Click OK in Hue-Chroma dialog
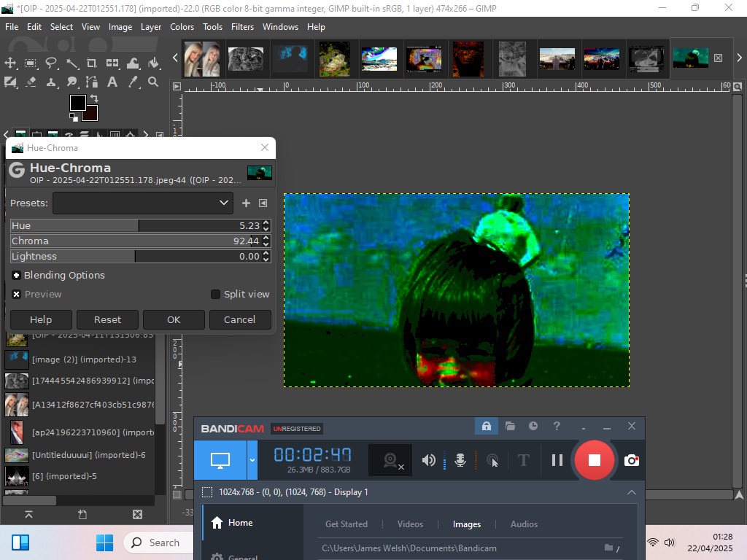The width and height of the screenshot is (747, 560). (x=174, y=319)
